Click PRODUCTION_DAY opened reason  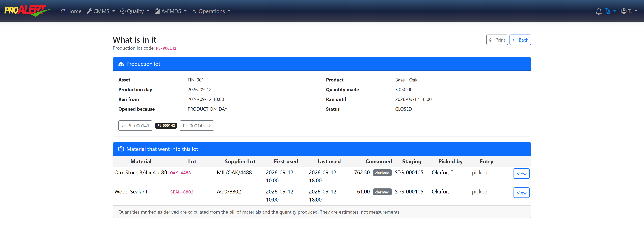tap(207, 109)
